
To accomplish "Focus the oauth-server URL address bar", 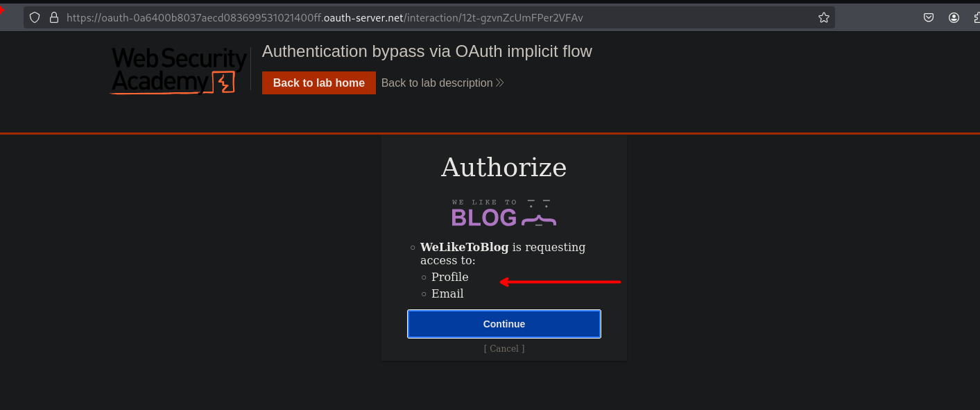I will pos(416,17).
